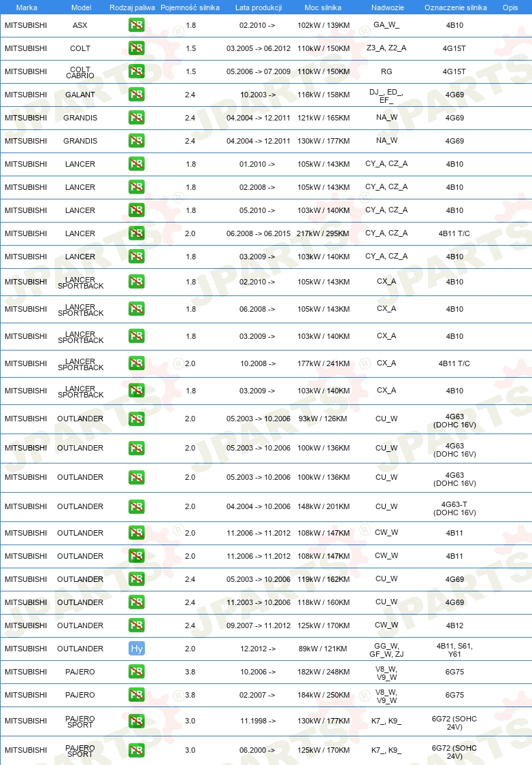Click the body code GA_W_
Viewport: 532px width, 765px height.
coord(386,25)
